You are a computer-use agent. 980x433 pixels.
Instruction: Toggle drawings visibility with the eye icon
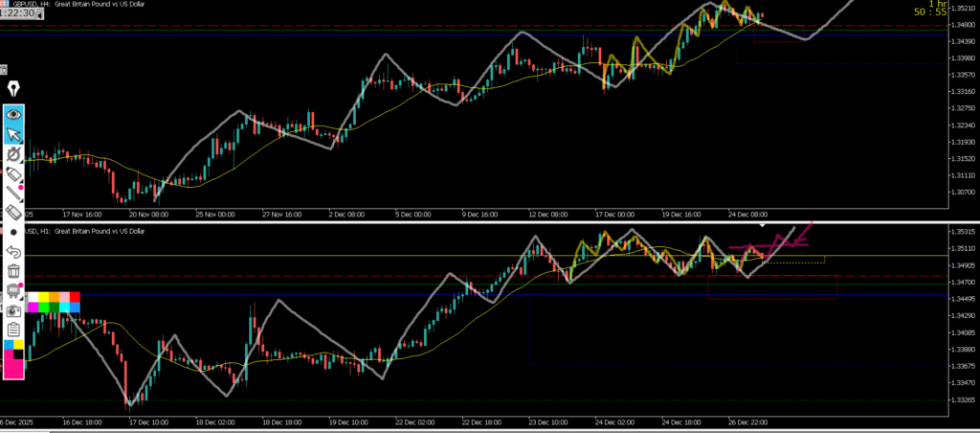(13, 115)
